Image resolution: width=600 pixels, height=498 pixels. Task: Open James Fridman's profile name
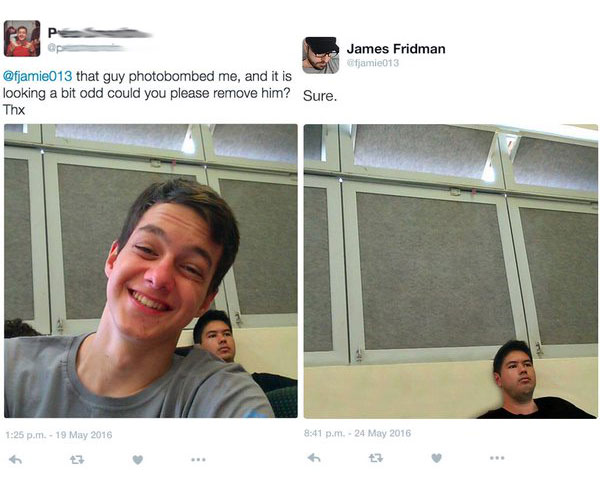pyautogui.click(x=396, y=49)
